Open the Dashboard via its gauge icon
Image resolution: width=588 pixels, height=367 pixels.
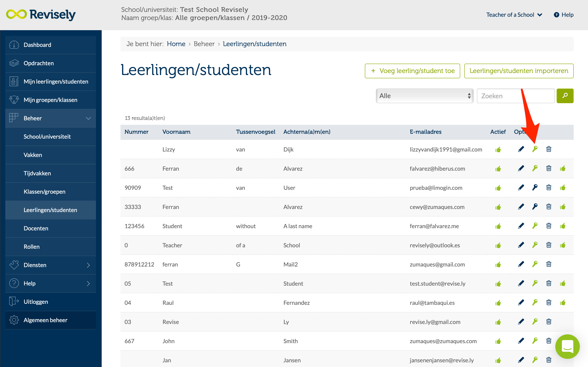tap(14, 45)
